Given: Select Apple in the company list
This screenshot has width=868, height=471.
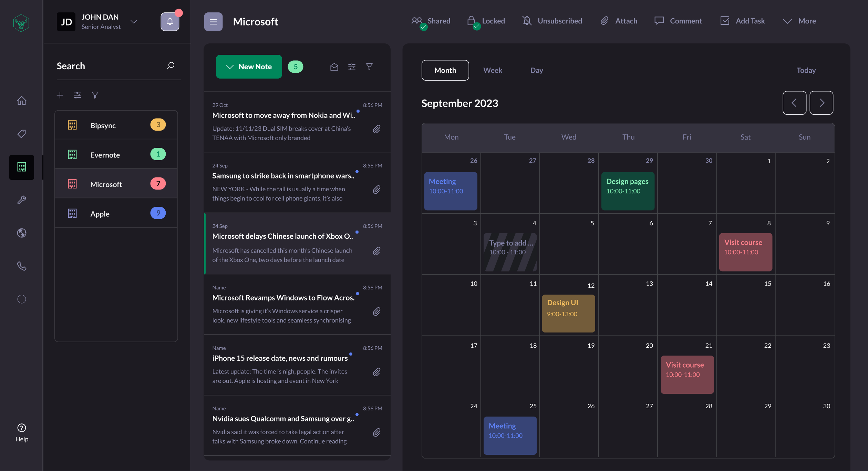Looking at the screenshot, I should (x=116, y=213).
